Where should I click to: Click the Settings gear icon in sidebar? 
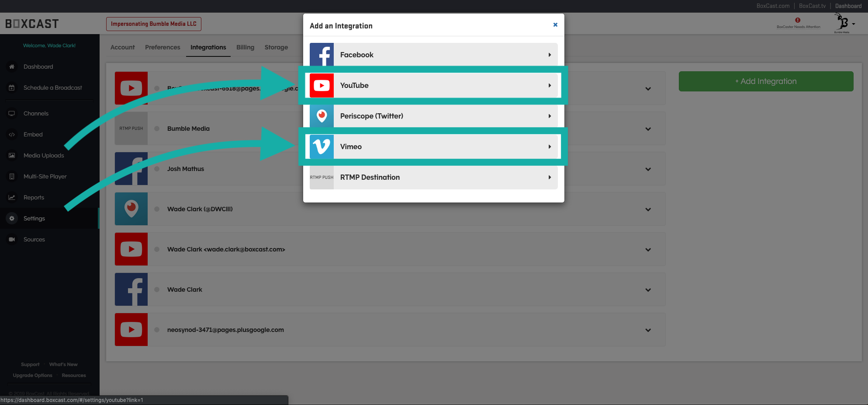pyautogui.click(x=12, y=218)
